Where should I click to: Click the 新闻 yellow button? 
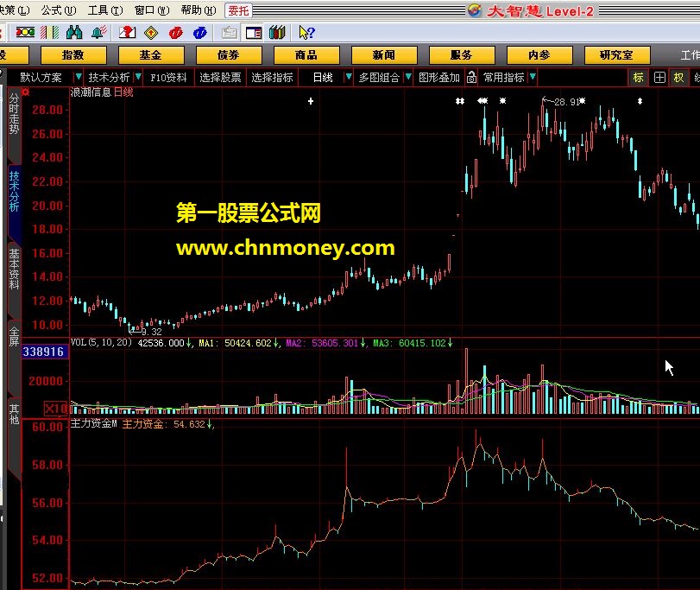click(x=384, y=55)
